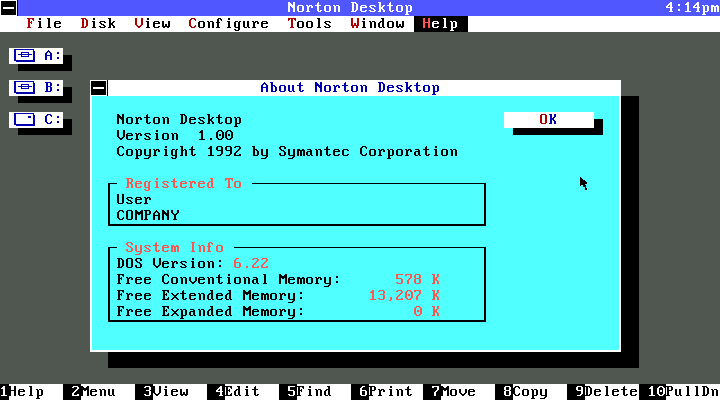Viewport: 720px width, 400px height.
Task: Click the registered name User
Action: pyautogui.click(x=134, y=200)
